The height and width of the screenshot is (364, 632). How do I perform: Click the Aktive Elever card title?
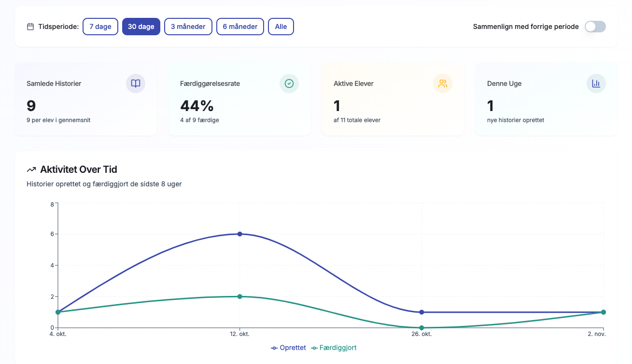coord(354,84)
